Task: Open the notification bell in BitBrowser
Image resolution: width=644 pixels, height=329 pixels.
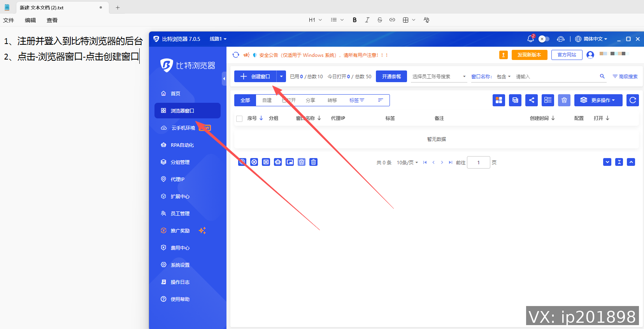Action: (530, 39)
